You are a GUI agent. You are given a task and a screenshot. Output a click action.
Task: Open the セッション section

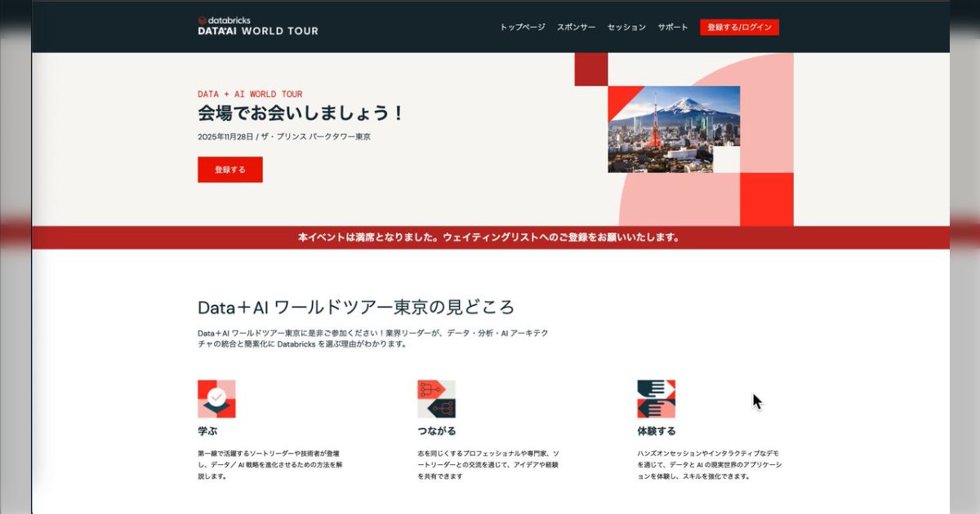[x=625, y=26]
